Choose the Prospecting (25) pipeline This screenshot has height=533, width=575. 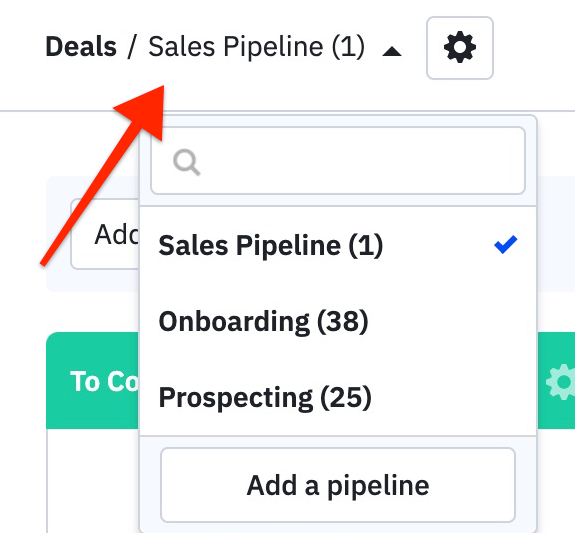click(338, 397)
